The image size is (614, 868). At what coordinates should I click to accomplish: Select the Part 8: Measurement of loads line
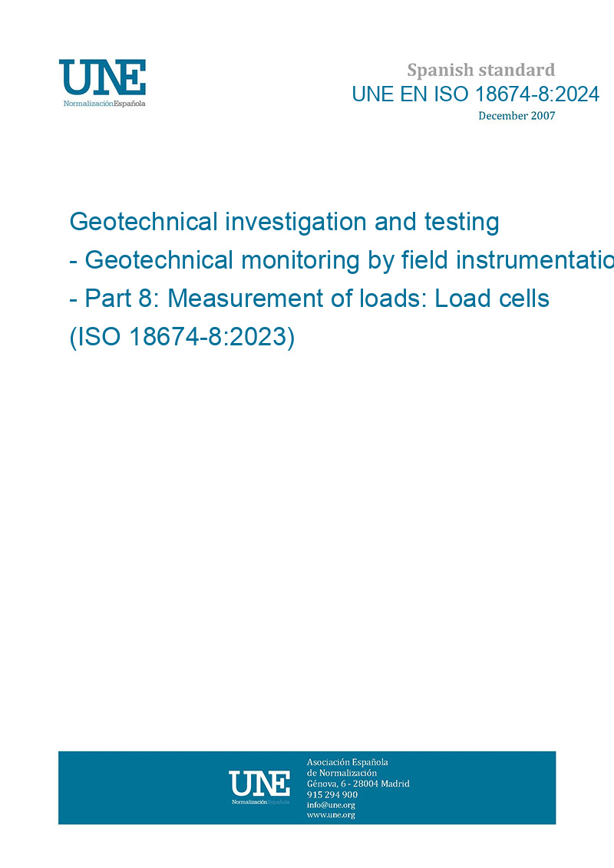coord(309,299)
